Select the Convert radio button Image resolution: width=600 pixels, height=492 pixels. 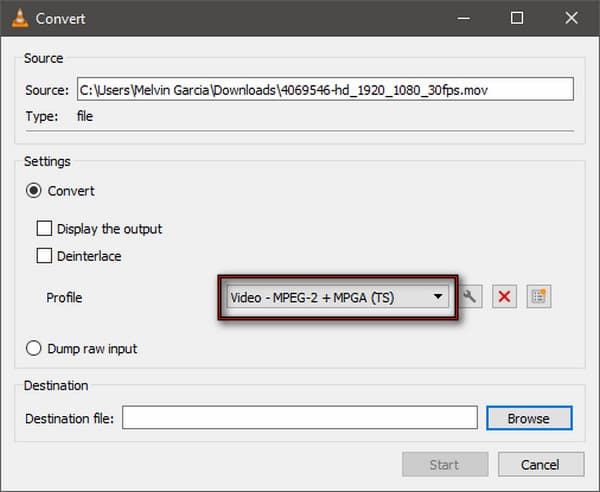point(34,191)
